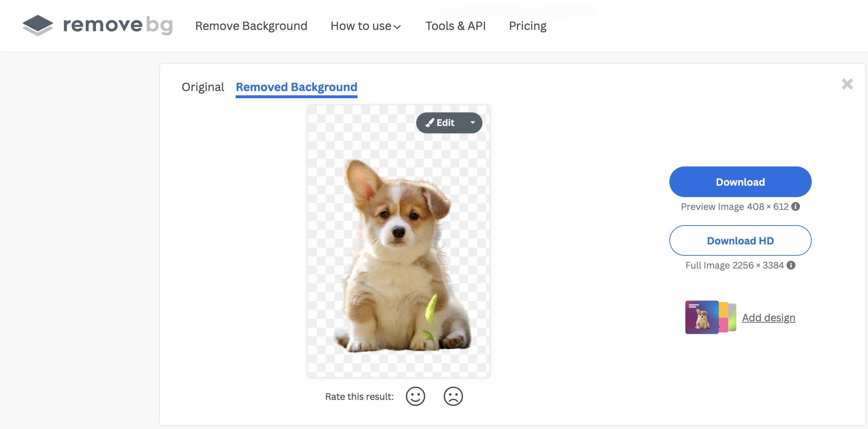Open the Pricing page
868x429 pixels.
pyautogui.click(x=527, y=26)
